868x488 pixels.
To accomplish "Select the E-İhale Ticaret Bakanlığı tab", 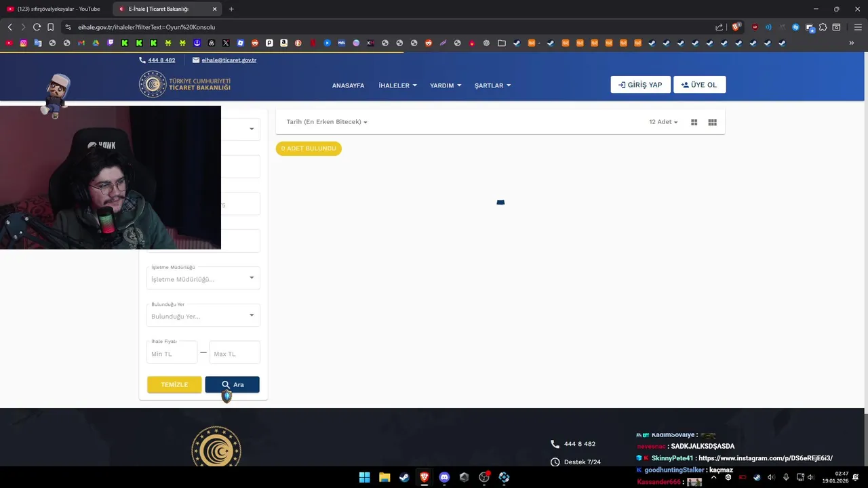I will coord(166,9).
